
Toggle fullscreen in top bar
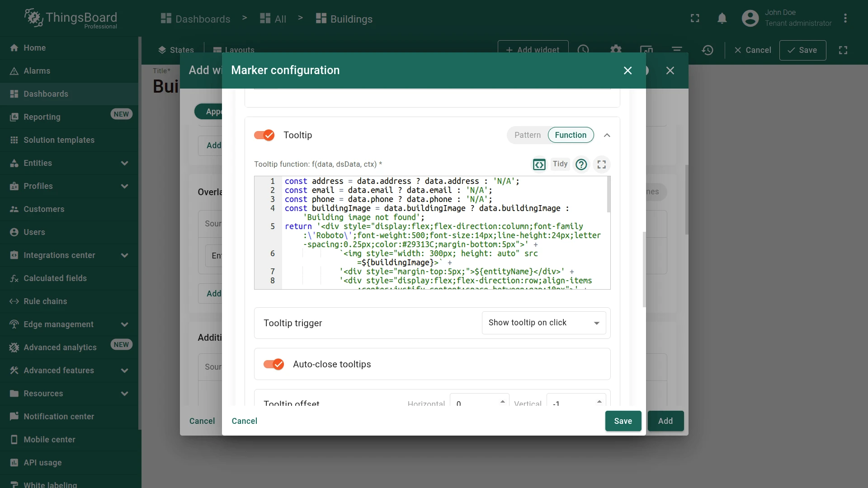[x=695, y=18]
